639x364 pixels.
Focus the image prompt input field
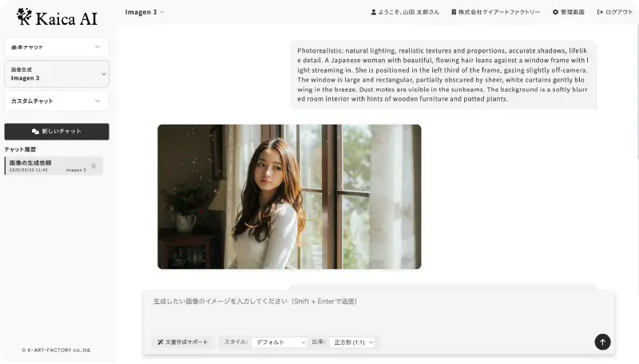coord(378,311)
